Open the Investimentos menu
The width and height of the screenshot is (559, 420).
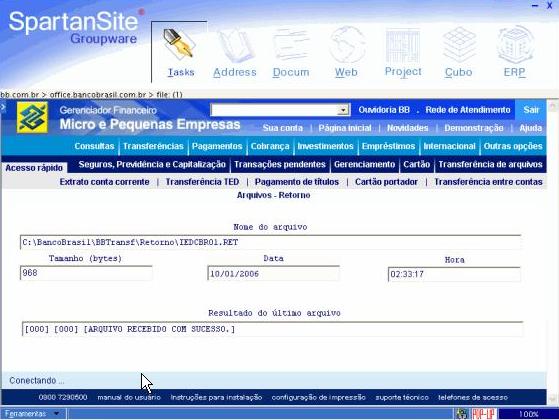click(325, 146)
